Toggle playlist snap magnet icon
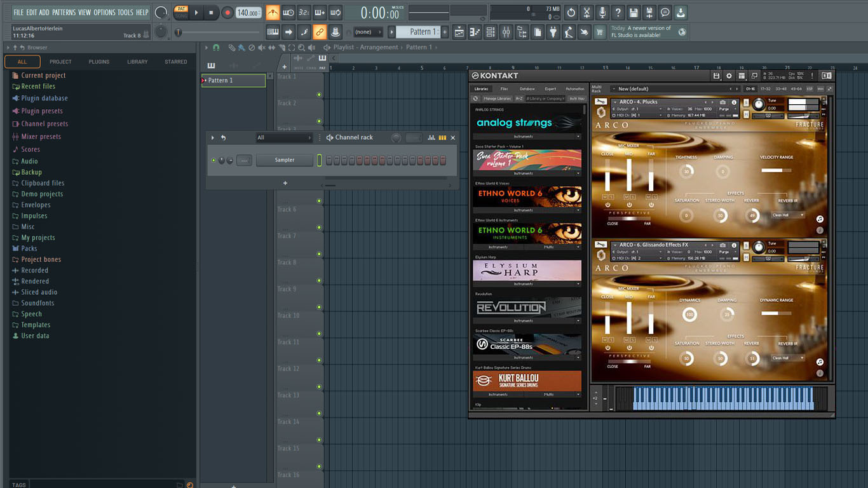This screenshot has width=868, height=488. coord(216,48)
